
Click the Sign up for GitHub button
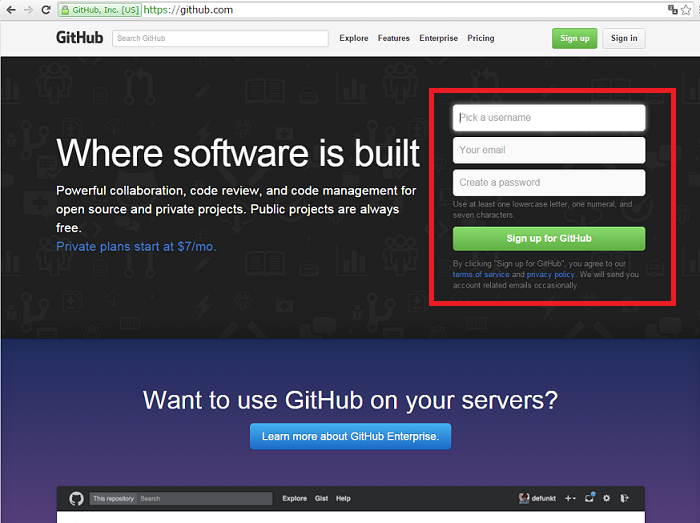(549, 239)
